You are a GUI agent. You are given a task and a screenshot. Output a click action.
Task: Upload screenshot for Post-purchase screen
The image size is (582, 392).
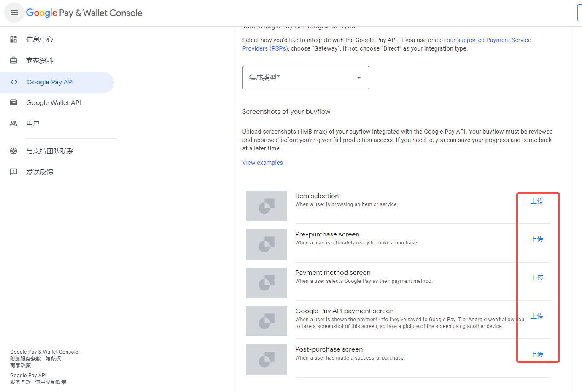(537, 354)
